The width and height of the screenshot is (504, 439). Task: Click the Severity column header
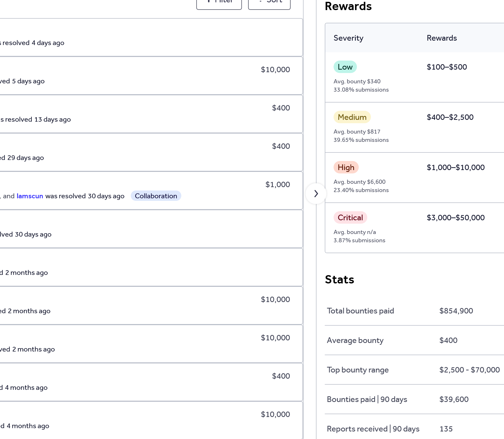348,38
